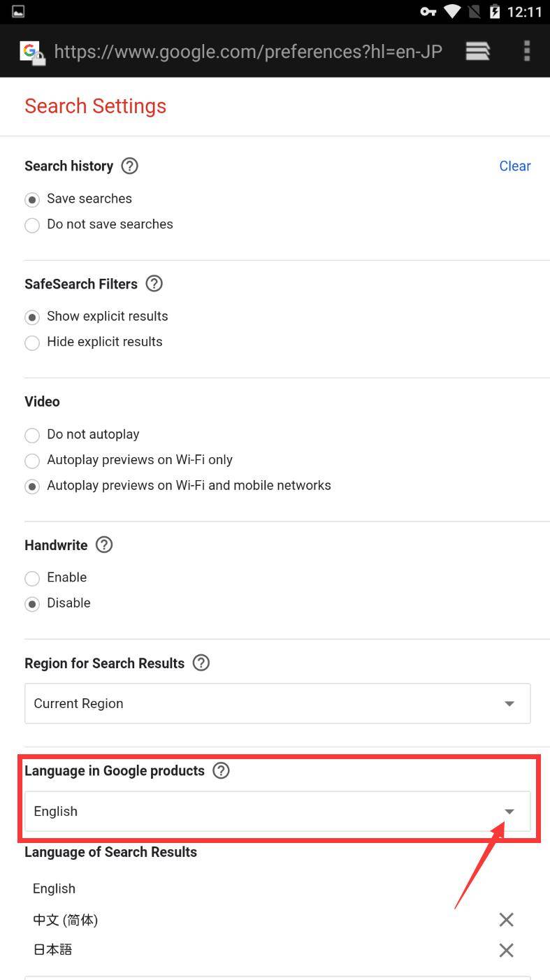
Task: Tap the URL address bar
Action: pyautogui.click(x=248, y=52)
